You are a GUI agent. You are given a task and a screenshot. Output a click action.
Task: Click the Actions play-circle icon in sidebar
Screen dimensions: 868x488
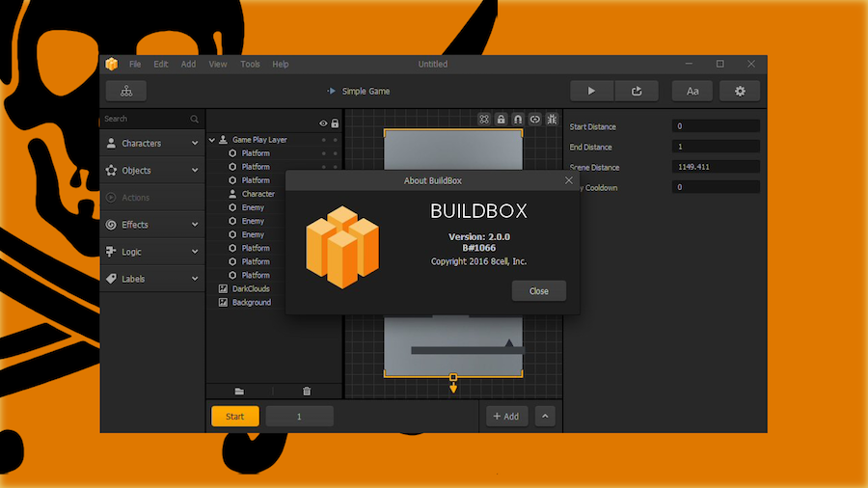pyautogui.click(x=111, y=198)
